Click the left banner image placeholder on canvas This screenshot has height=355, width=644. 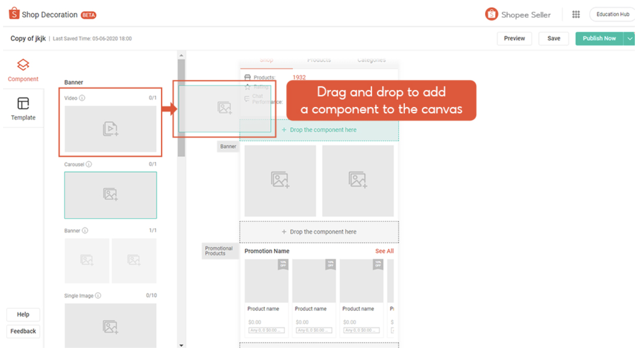click(x=280, y=181)
